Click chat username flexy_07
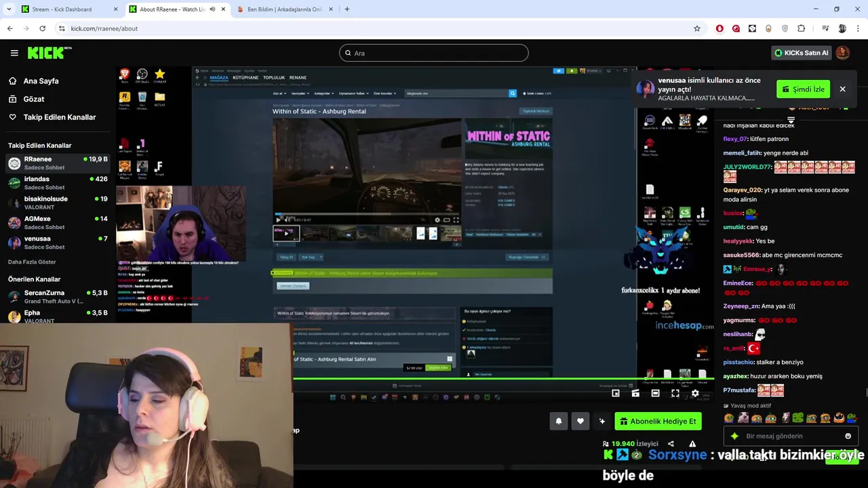This screenshot has width=868, height=488. coord(735,139)
